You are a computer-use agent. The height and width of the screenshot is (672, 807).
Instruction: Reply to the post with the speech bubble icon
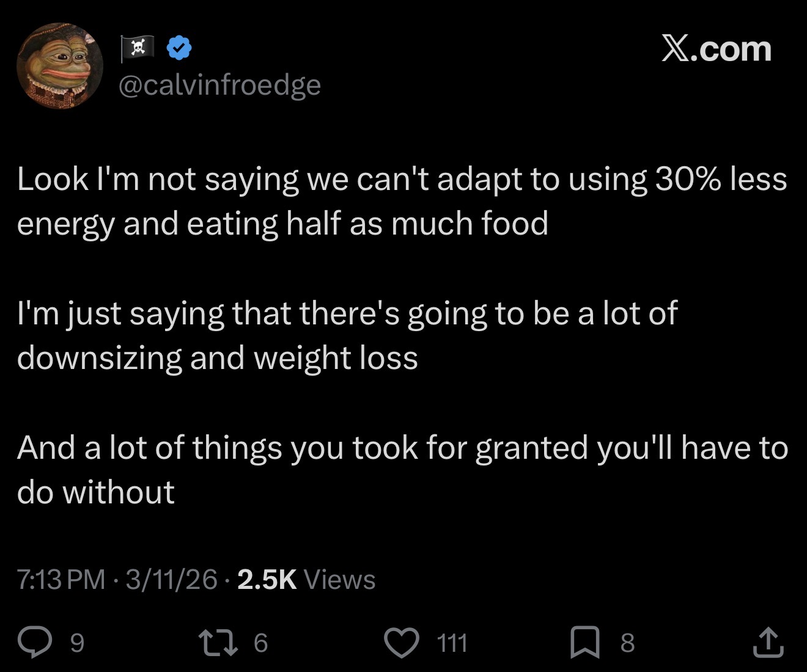pyautogui.click(x=34, y=643)
